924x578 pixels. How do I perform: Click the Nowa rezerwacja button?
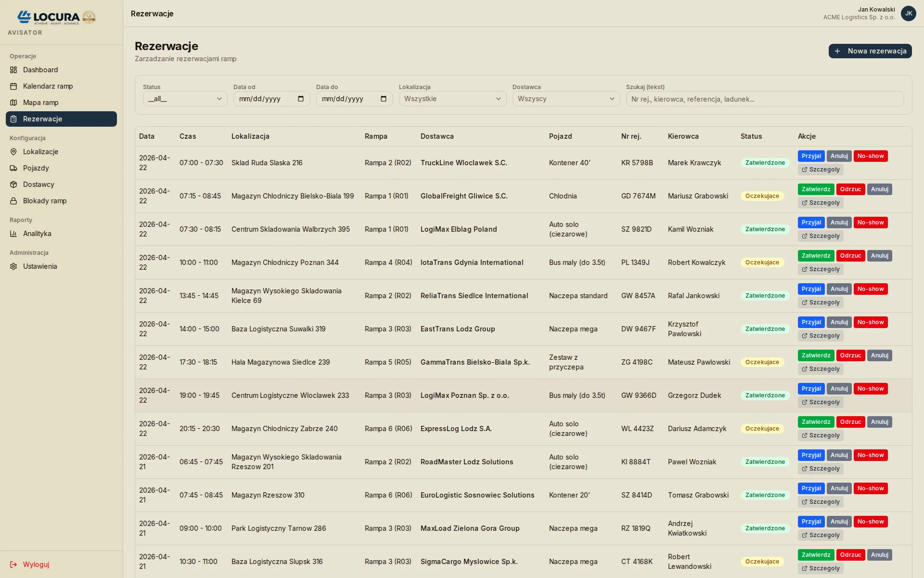click(870, 51)
